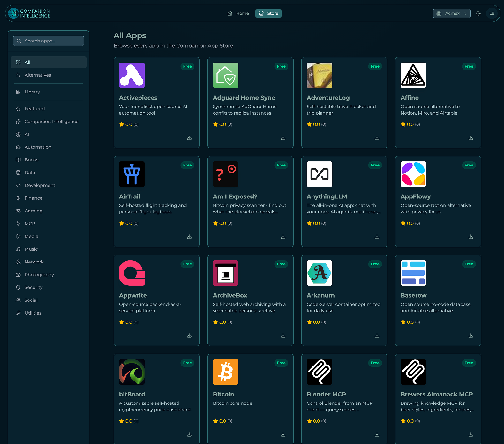Browse the Books category
The image size is (504, 444).
[49, 160]
